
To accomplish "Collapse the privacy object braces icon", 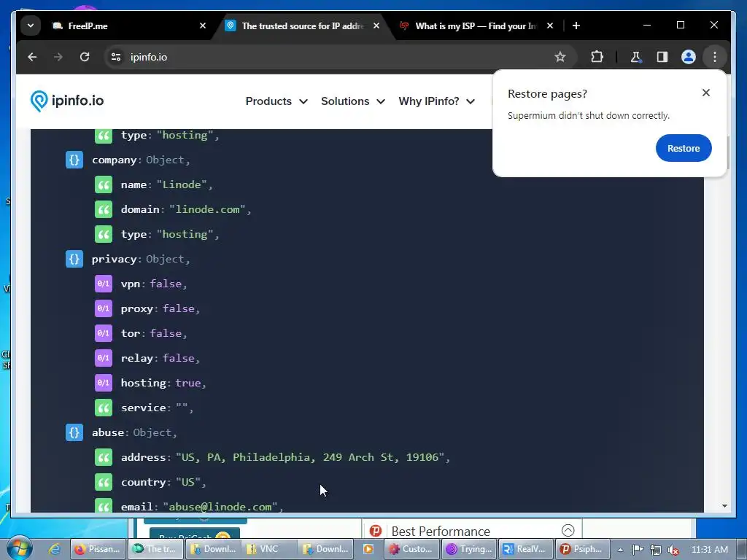I will point(74,259).
